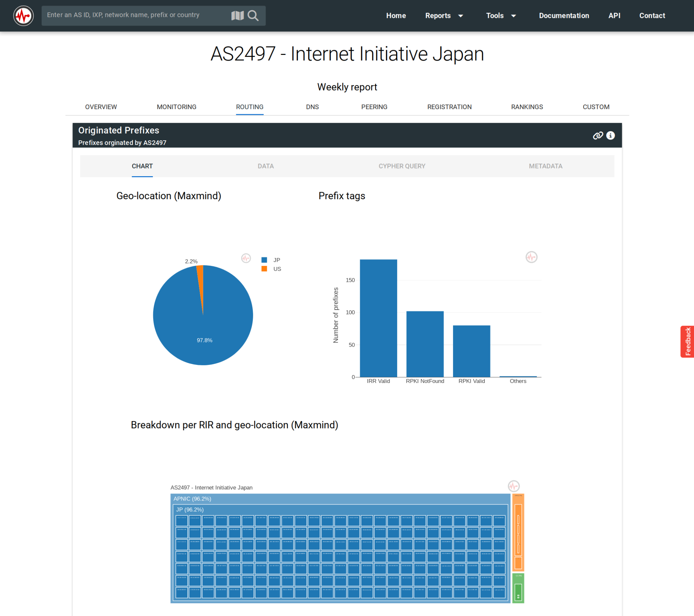This screenshot has width=694, height=616.
Task: Open the map view icon in search bar
Action: (x=237, y=16)
